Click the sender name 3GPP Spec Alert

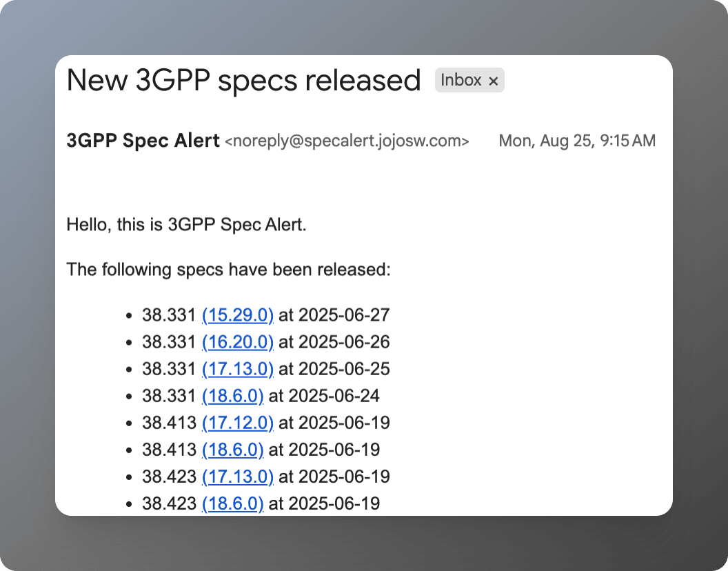pyautogui.click(x=143, y=141)
